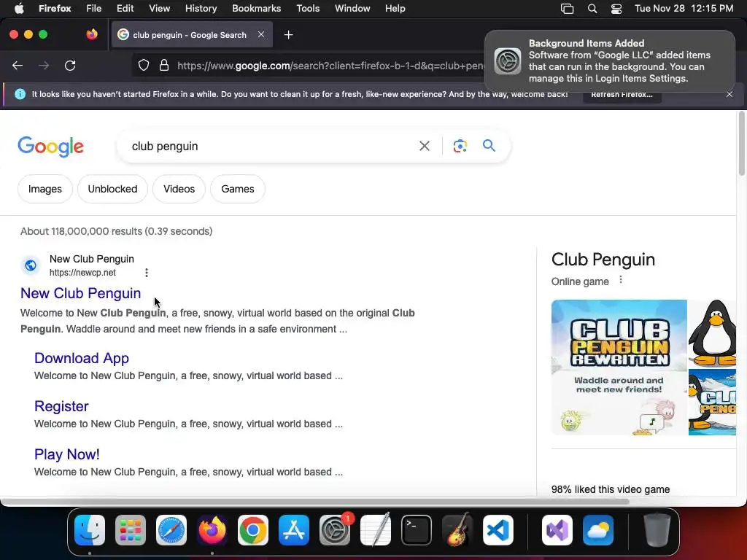Open the Play Now! sitelink
This screenshot has width=747, height=560.
click(x=66, y=454)
